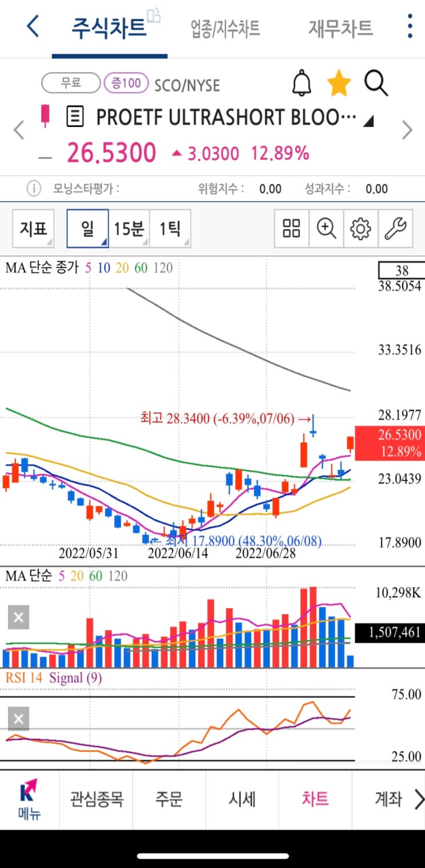Open chart settings gear icon
This screenshot has width=425, height=868.
[360, 229]
